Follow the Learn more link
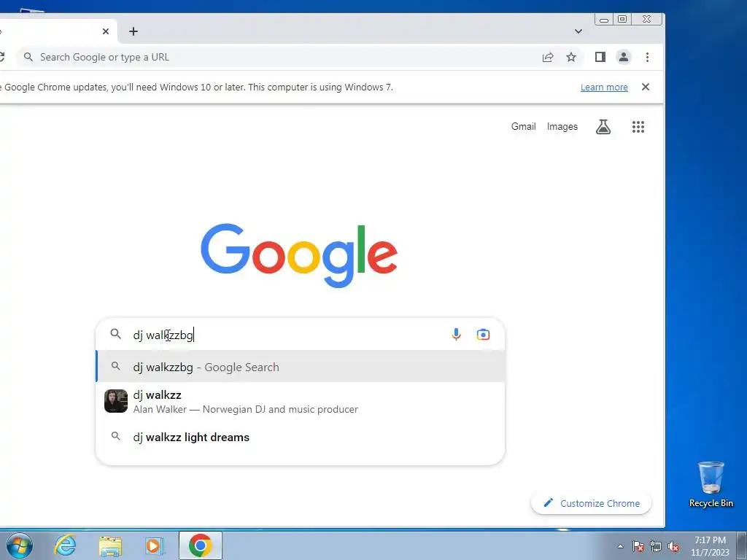 (x=604, y=87)
